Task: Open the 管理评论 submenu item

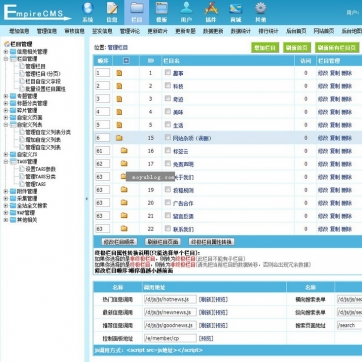Action: [130, 31]
